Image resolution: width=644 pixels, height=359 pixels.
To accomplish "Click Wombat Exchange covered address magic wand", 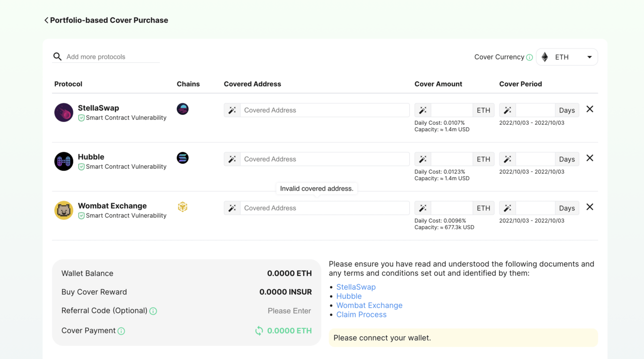I will pyautogui.click(x=232, y=208).
